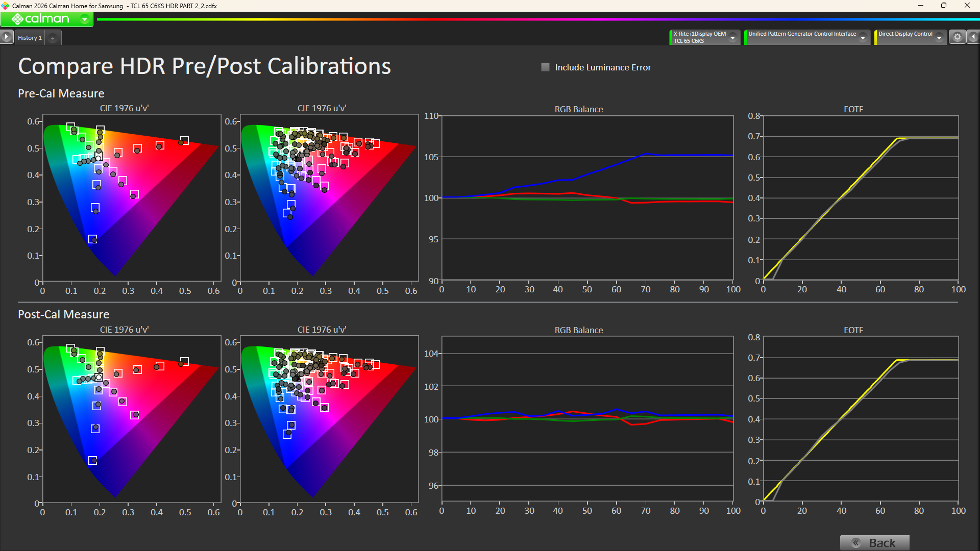Image resolution: width=980 pixels, height=551 pixels.
Task: Click the Calman logo button
Action: (40, 19)
